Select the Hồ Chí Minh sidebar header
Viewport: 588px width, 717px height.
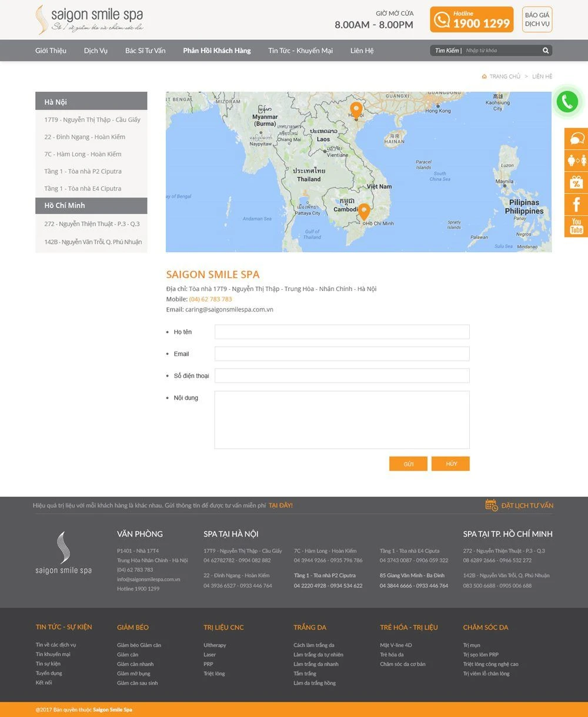91,206
